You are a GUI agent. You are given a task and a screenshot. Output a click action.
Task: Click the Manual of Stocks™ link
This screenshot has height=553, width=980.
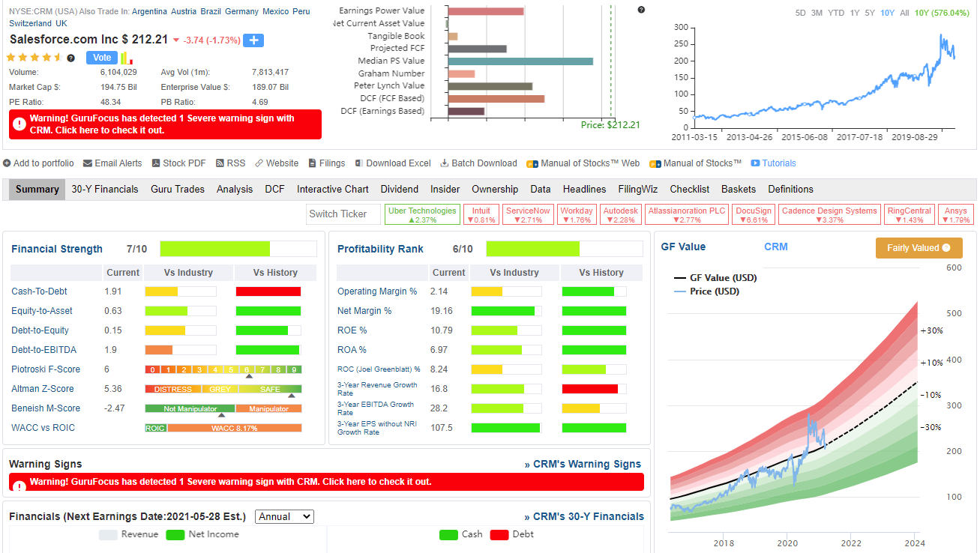[703, 163]
